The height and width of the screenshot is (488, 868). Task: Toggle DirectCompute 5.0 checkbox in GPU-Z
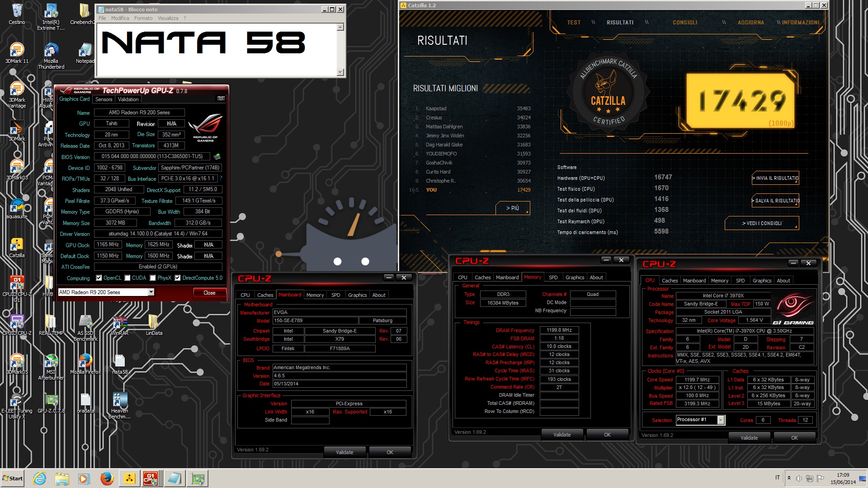(178, 278)
